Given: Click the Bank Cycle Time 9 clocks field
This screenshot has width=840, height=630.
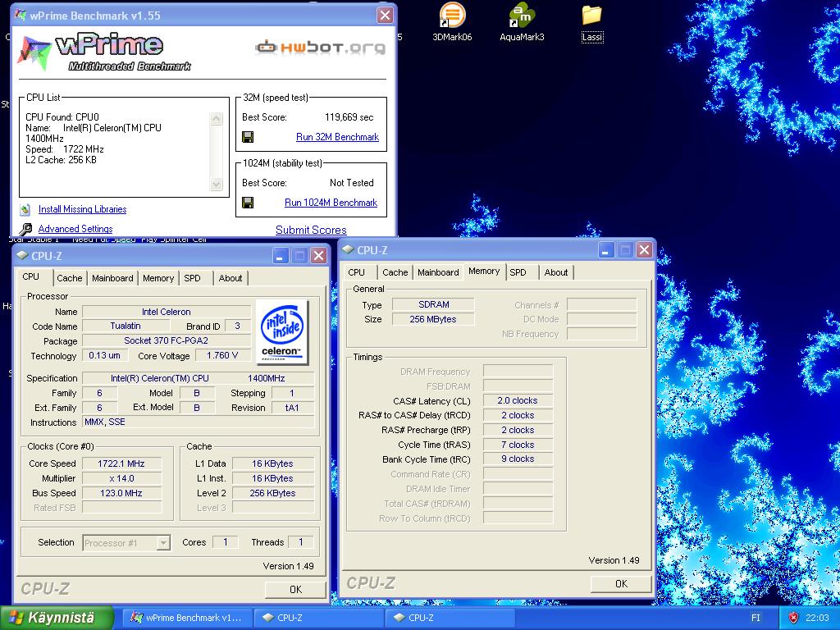Looking at the screenshot, I should 518,459.
